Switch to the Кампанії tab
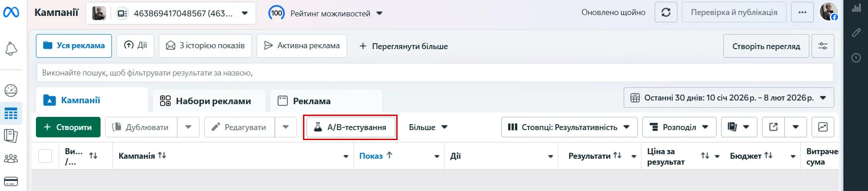The image size is (868, 191). [92, 100]
